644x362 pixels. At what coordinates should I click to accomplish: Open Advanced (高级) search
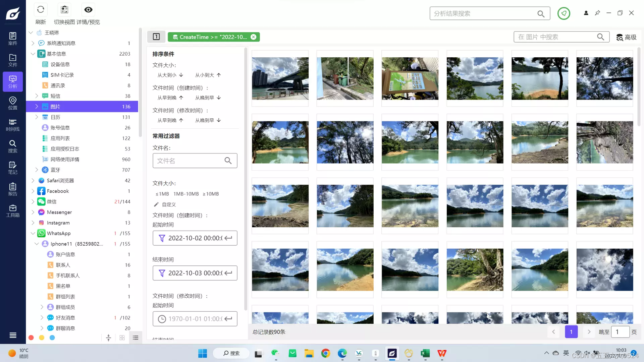(x=626, y=37)
